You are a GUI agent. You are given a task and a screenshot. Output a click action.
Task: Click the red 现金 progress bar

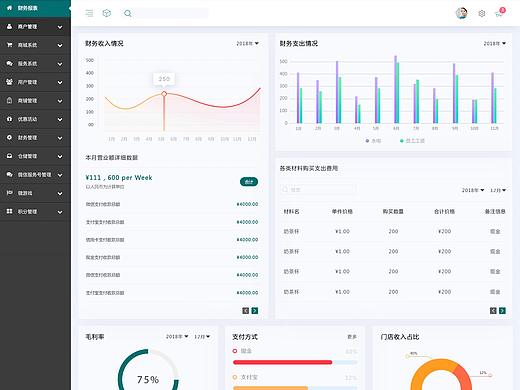283,362
